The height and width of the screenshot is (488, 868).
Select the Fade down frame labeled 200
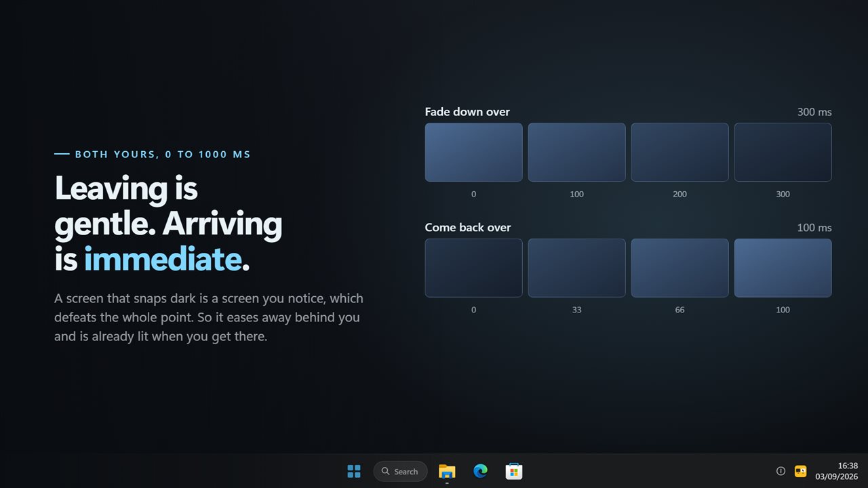tap(680, 152)
